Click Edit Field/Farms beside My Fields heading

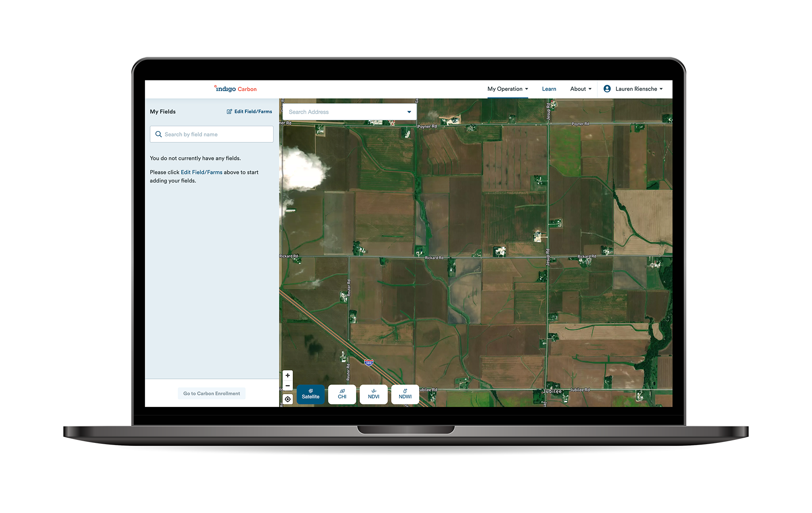(249, 112)
